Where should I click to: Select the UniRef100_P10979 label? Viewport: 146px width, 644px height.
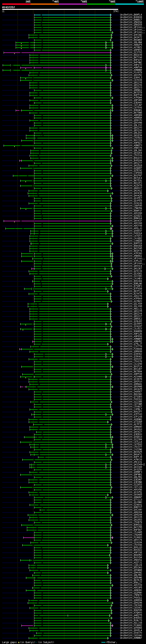131,72
